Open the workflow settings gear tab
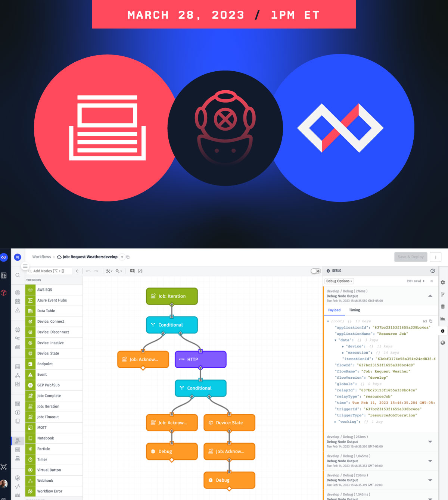448x500 pixels. (x=443, y=282)
